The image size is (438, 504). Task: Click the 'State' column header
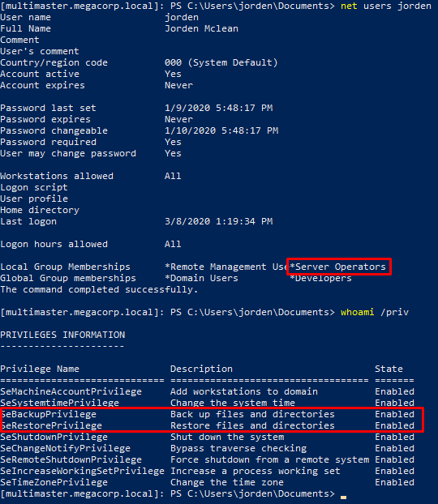pos(389,369)
